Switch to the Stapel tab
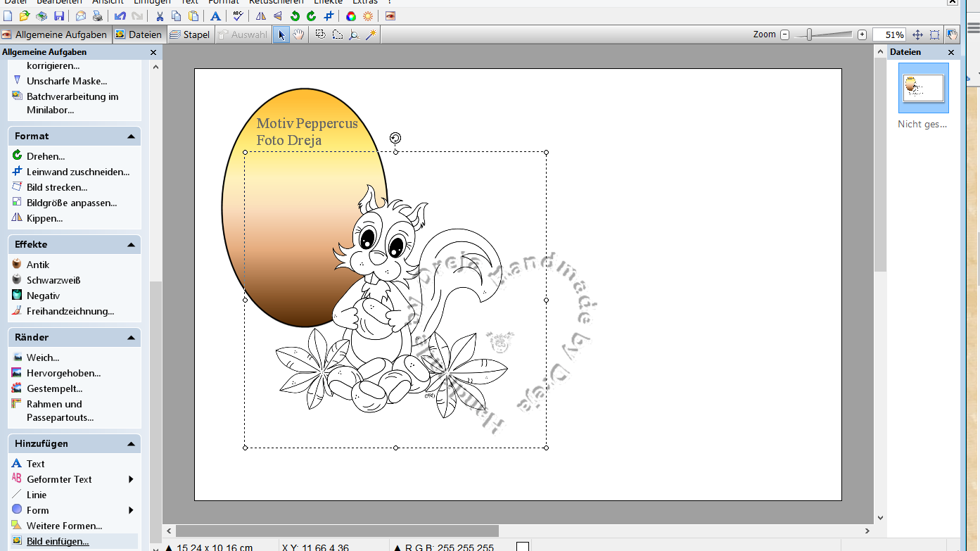Viewport: 980px width, 551px height. coord(190,34)
